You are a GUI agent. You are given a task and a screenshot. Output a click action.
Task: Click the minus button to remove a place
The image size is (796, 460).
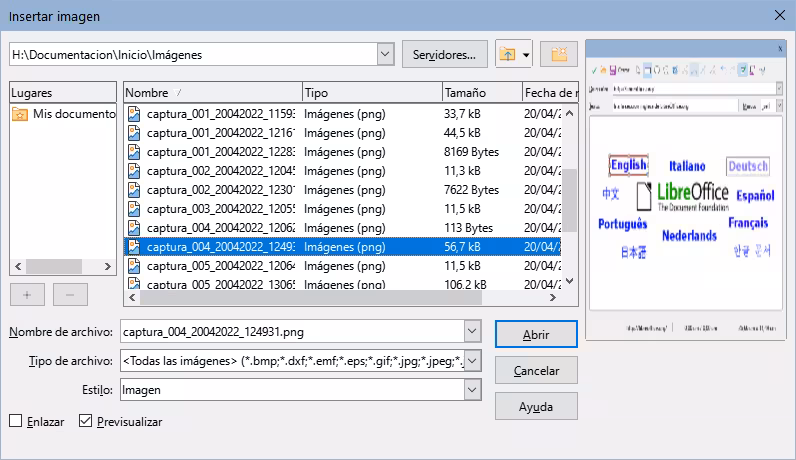(x=70, y=294)
